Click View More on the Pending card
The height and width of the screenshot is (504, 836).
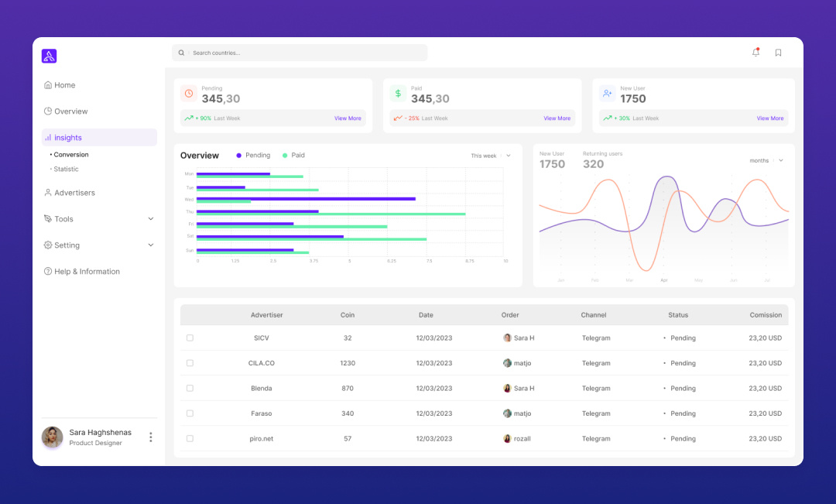click(x=348, y=118)
